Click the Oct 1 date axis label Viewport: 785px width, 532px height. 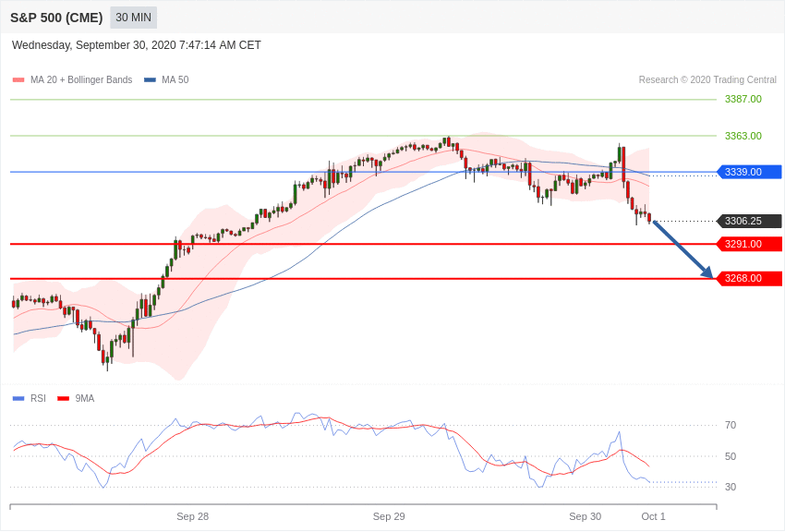point(653,516)
